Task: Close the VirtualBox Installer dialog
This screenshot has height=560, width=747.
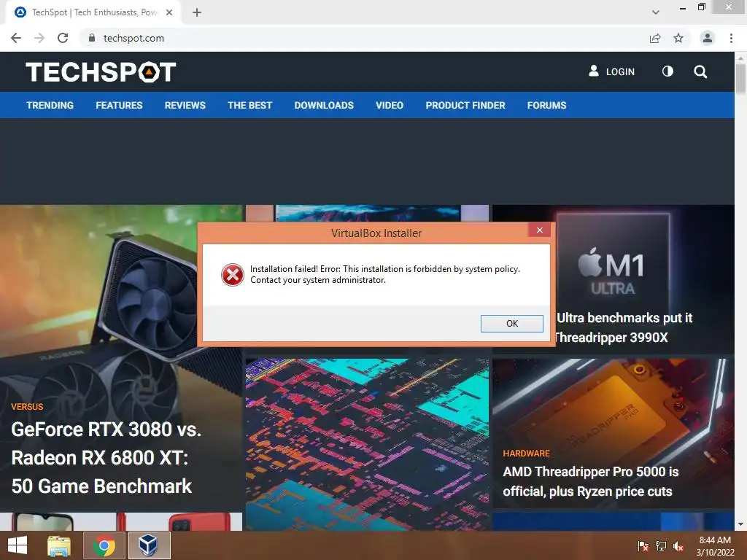Action: click(539, 230)
